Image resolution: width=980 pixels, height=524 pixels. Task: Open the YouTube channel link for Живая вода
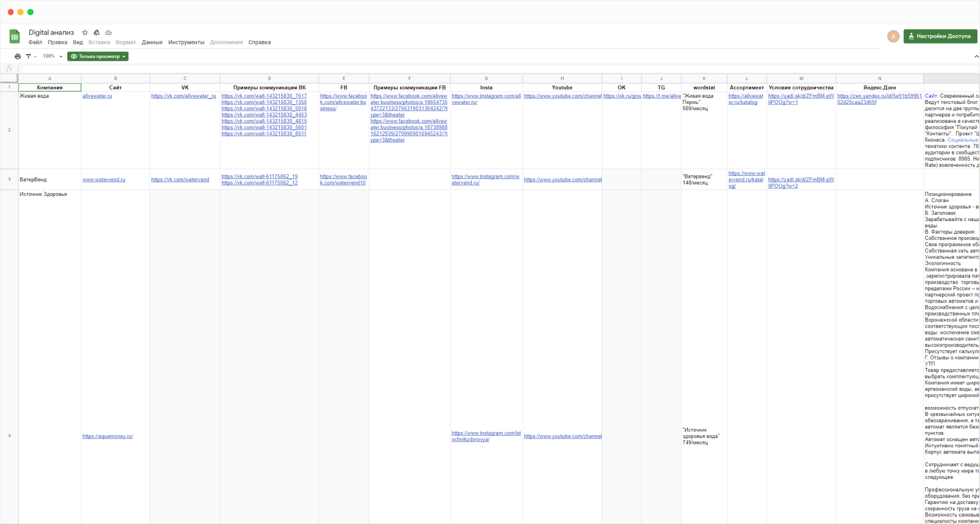click(562, 96)
